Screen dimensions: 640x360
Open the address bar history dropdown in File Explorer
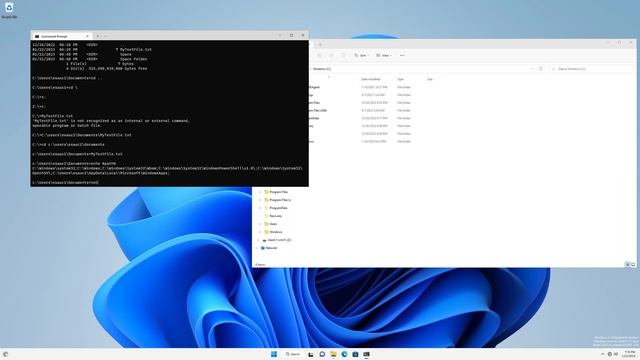tap(532, 69)
